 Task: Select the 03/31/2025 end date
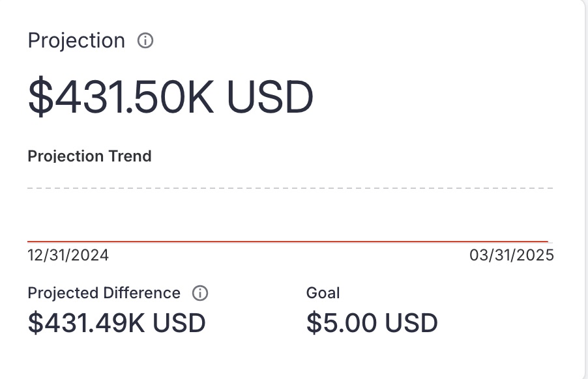click(512, 255)
